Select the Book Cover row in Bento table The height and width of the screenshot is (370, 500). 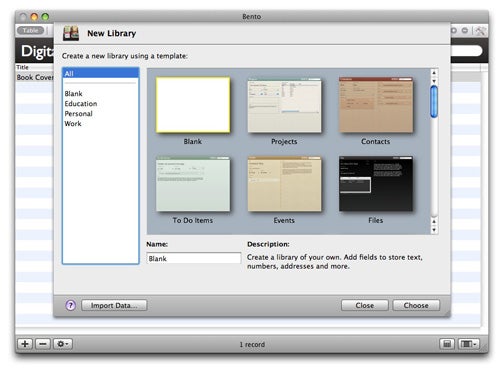tap(35, 77)
